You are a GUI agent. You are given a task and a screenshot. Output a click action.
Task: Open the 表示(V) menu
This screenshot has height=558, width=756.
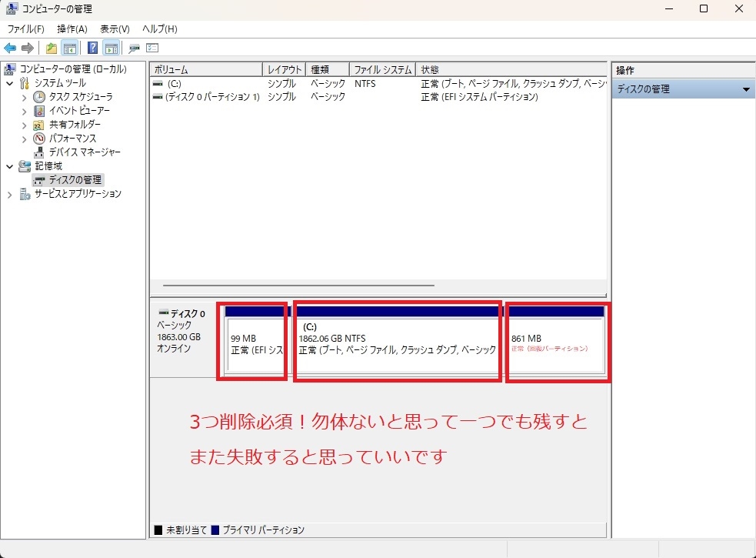(115, 29)
